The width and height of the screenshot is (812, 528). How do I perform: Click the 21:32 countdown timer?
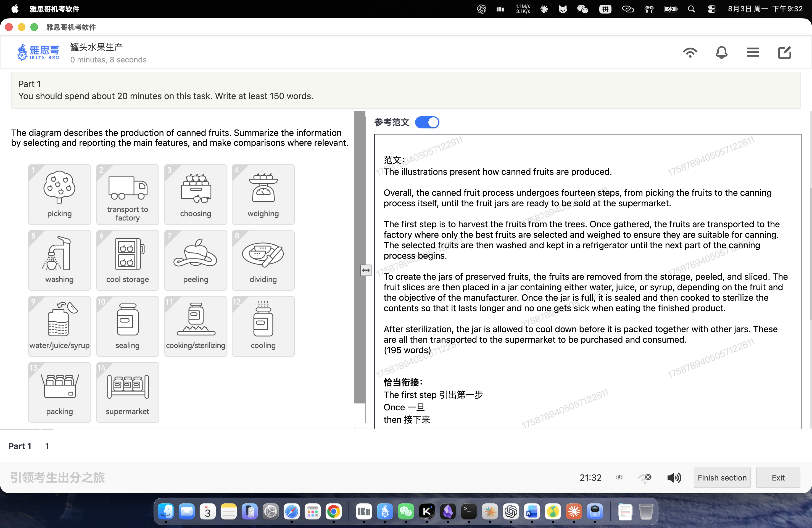590,477
